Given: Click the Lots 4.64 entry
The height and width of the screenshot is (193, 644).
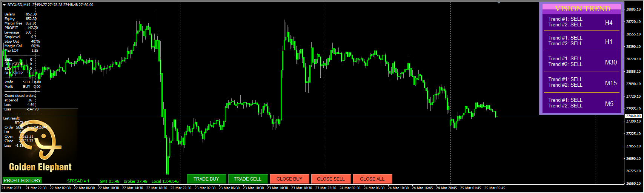Looking at the screenshot, I should tap(20, 105).
